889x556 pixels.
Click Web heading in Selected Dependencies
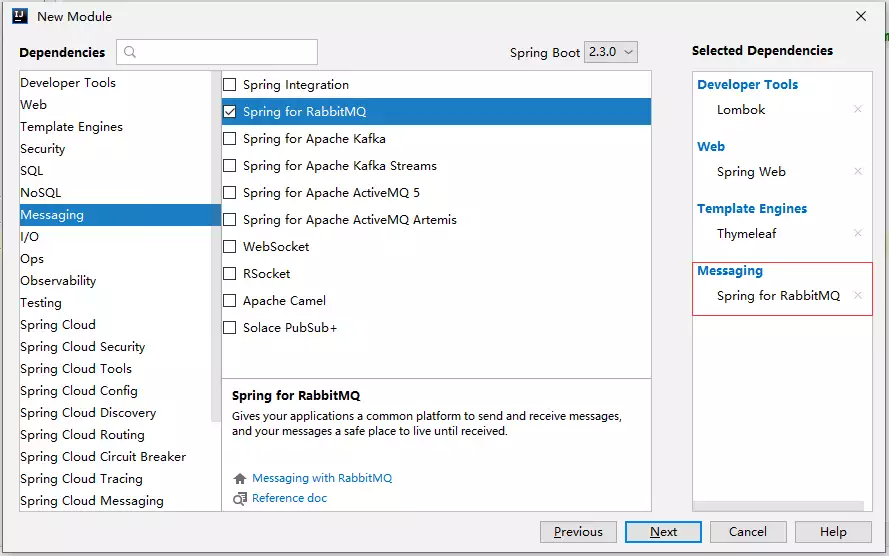[711, 146]
